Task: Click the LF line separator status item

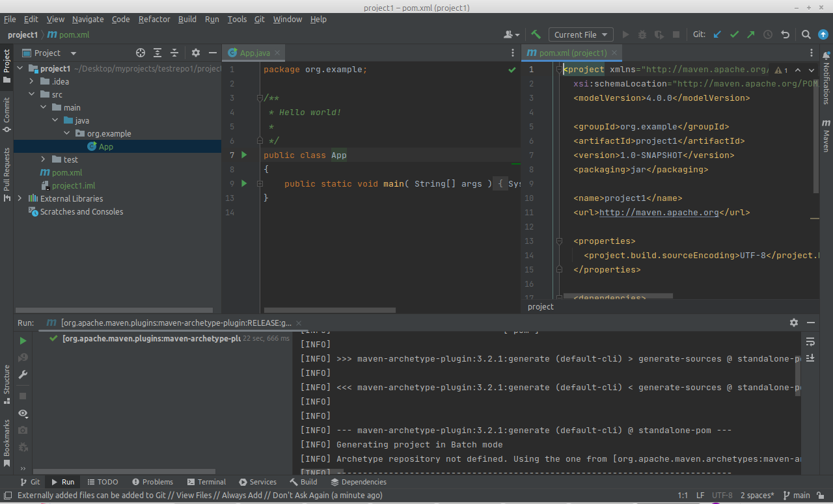Action: pyautogui.click(x=700, y=495)
